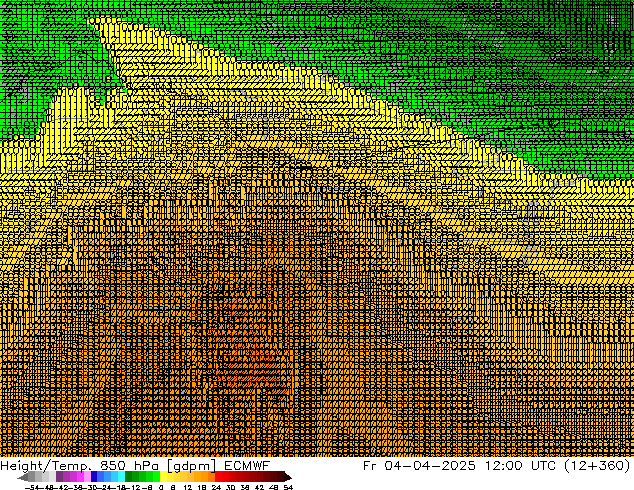Click the 'Fr 04-04-2025 12:00 UTC' timestamp
The height and width of the screenshot is (490, 634).
point(461,465)
